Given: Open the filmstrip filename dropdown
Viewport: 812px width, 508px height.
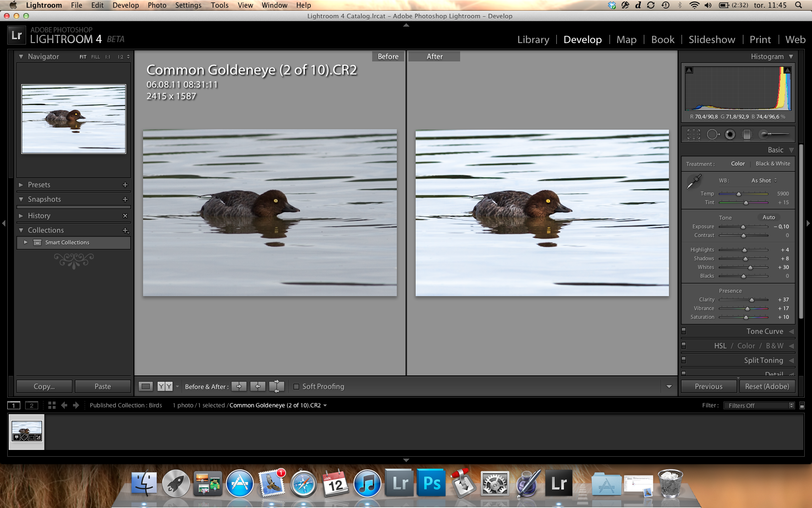Looking at the screenshot, I should [325, 405].
